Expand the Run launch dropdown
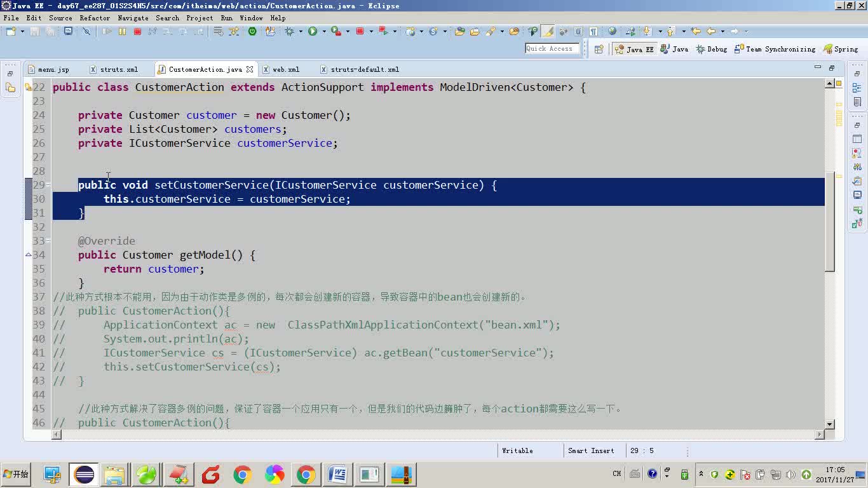868x488 pixels. [x=324, y=31]
